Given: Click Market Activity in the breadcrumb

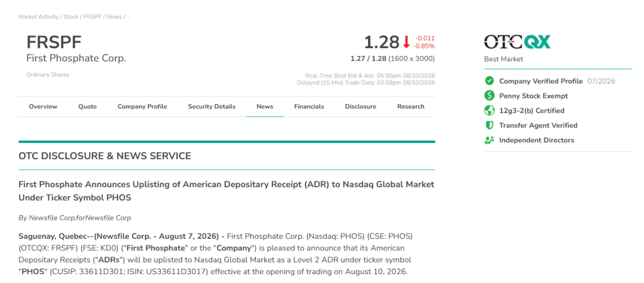Looking at the screenshot, I should coord(38,17).
